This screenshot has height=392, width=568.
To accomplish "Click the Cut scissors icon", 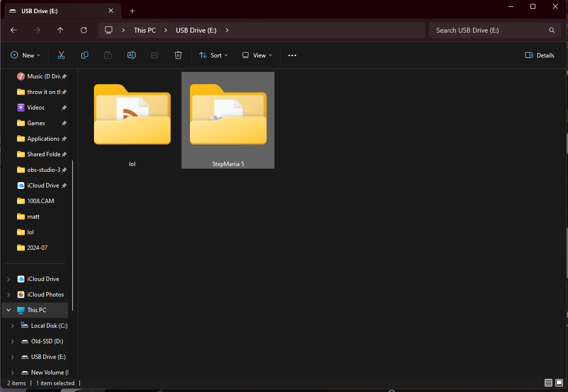I will point(61,56).
